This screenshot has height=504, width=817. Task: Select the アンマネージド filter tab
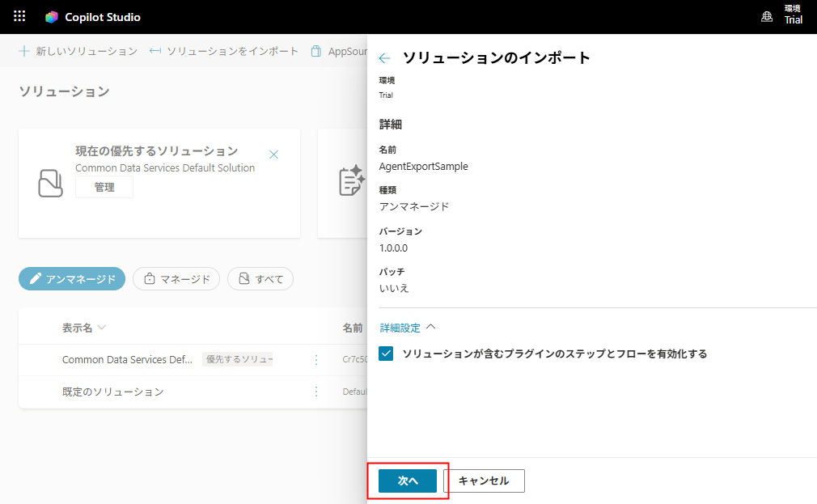[x=72, y=279]
